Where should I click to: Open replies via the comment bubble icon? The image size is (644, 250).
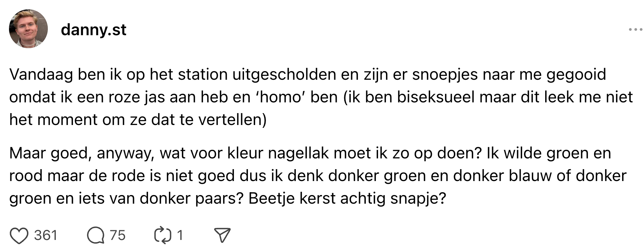95,236
